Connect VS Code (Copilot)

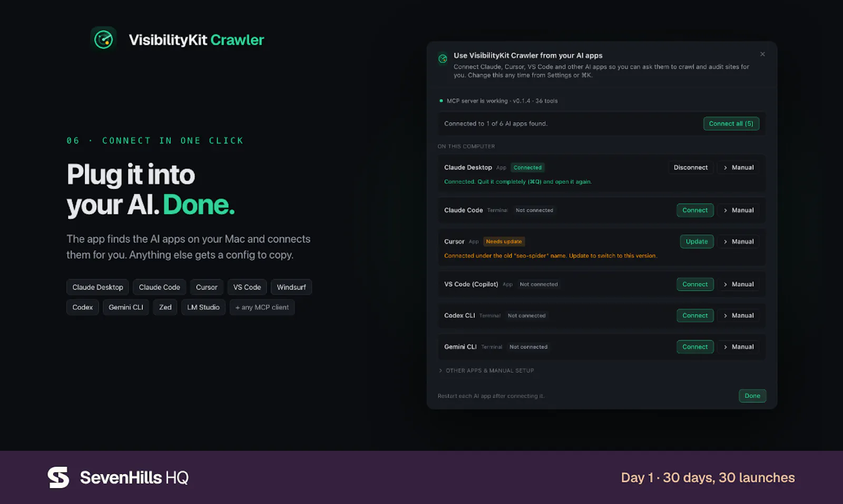[x=695, y=284]
